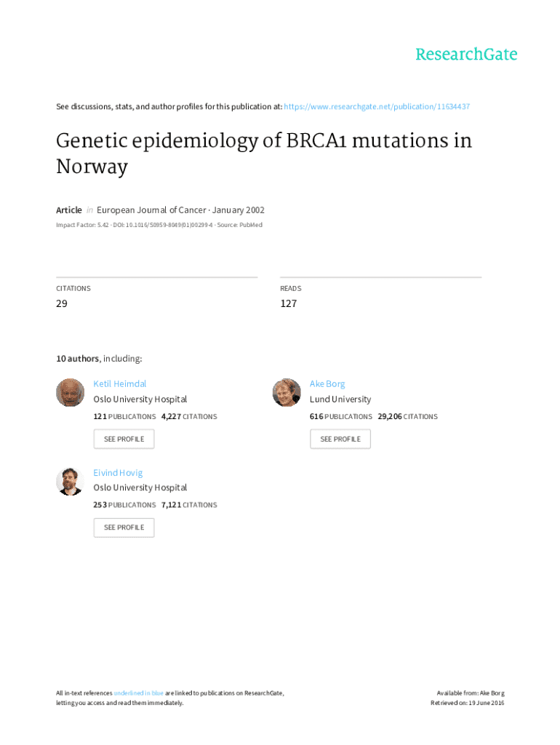Click the article title heading

tap(263, 154)
